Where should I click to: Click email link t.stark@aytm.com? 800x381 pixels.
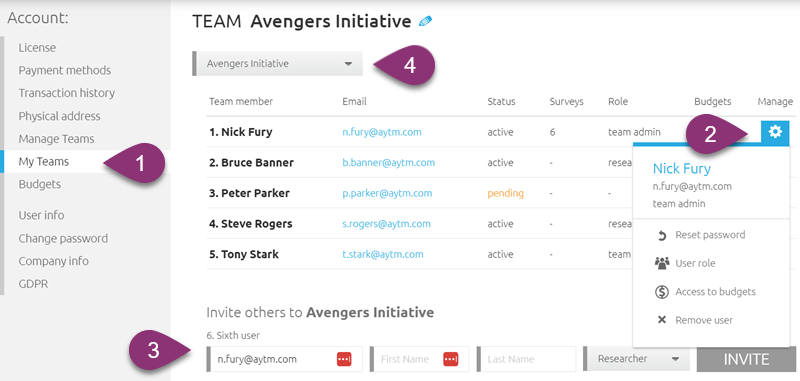pos(383,255)
